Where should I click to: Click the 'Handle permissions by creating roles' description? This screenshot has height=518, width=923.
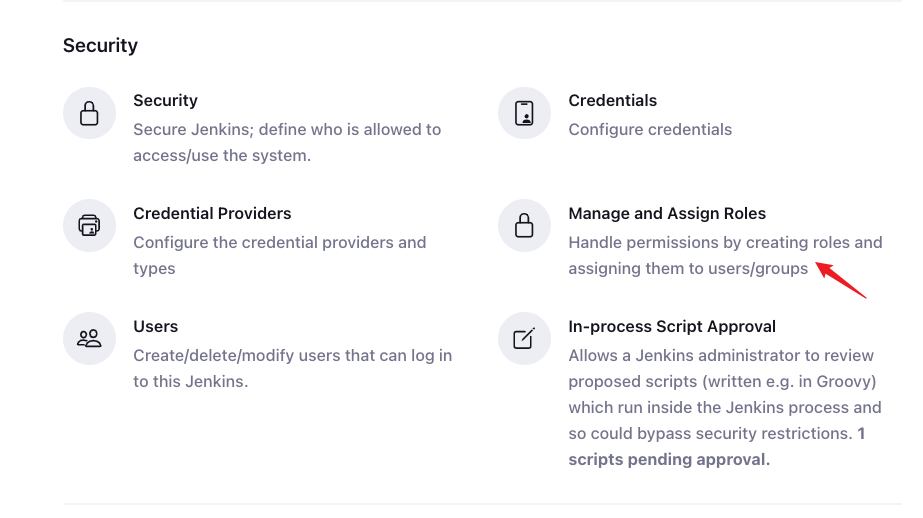pos(725,255)
